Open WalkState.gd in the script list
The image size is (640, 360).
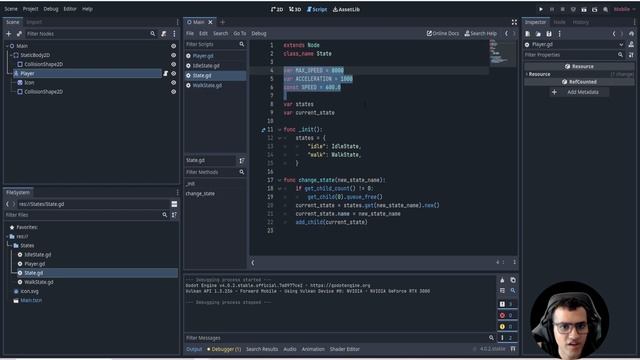[x=207, y=86]
